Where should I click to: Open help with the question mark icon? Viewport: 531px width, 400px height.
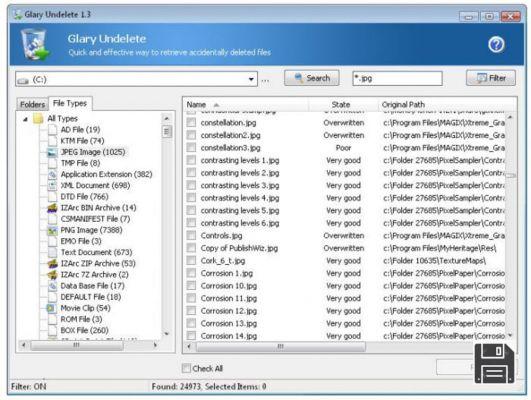pyautogui.click(x=496, y=44)
